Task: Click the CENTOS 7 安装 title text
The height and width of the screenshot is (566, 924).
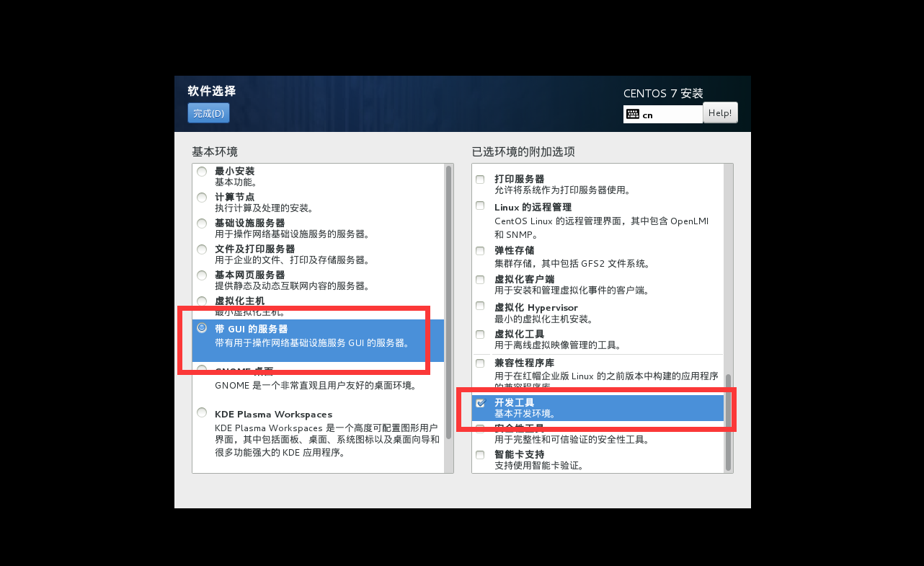Action: pos(663,93)
